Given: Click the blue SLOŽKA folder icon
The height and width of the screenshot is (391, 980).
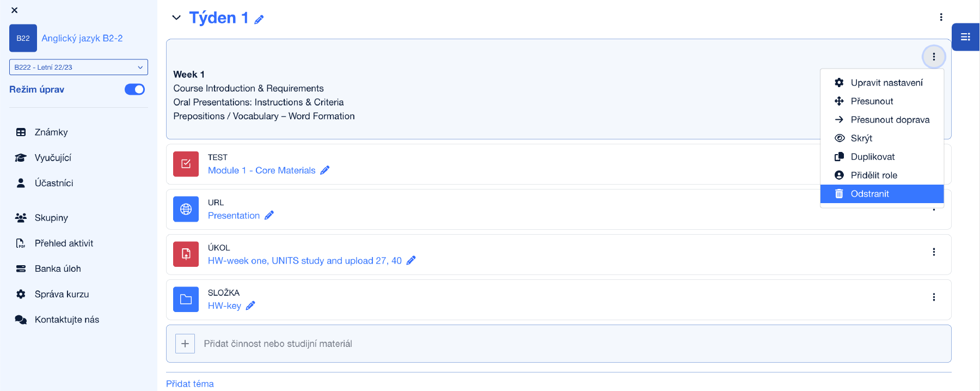Looking at the screenshot, I should [186, 300].
